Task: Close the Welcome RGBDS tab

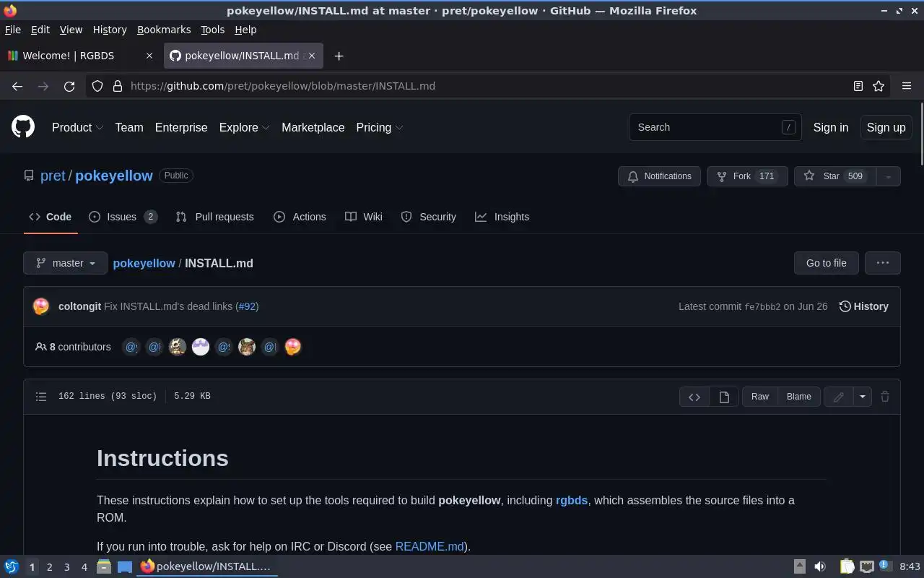Action: 149,56
